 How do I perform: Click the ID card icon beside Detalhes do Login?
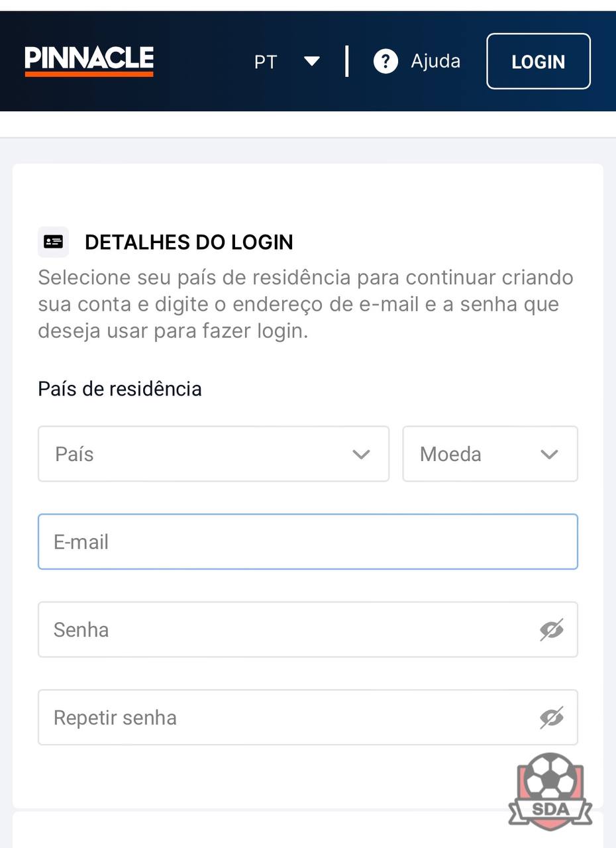click(53, 242)
